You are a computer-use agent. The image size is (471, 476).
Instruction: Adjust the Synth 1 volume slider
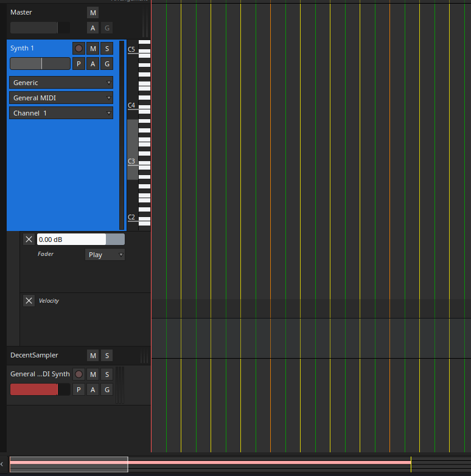click(40, 64)
